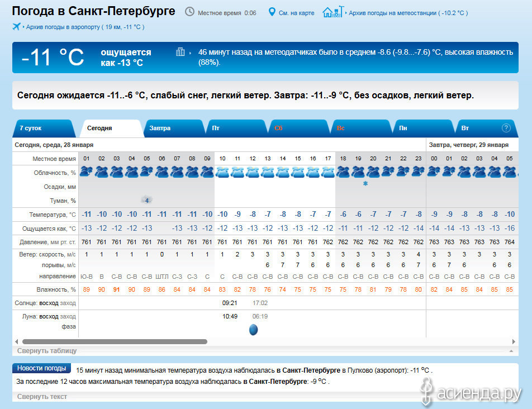Open Архив погоды на метеостанции link
532x409 pixels.
pos(408,13)
